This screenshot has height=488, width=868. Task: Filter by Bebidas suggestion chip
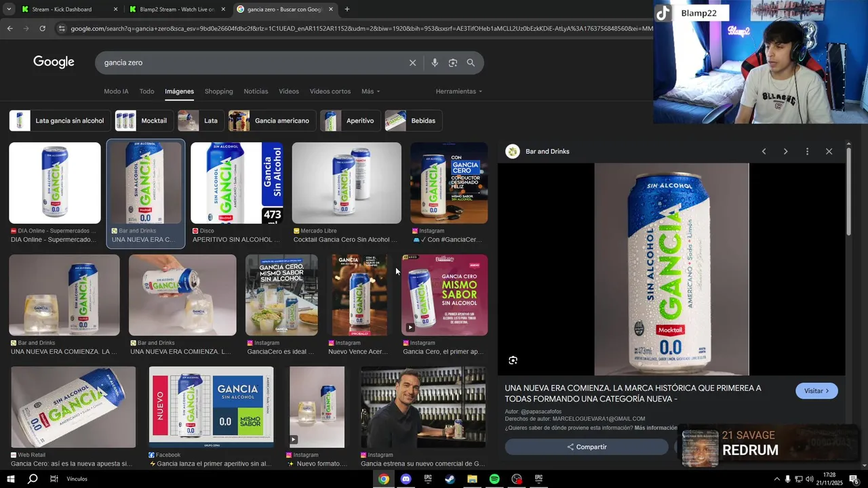pos(414,121)
